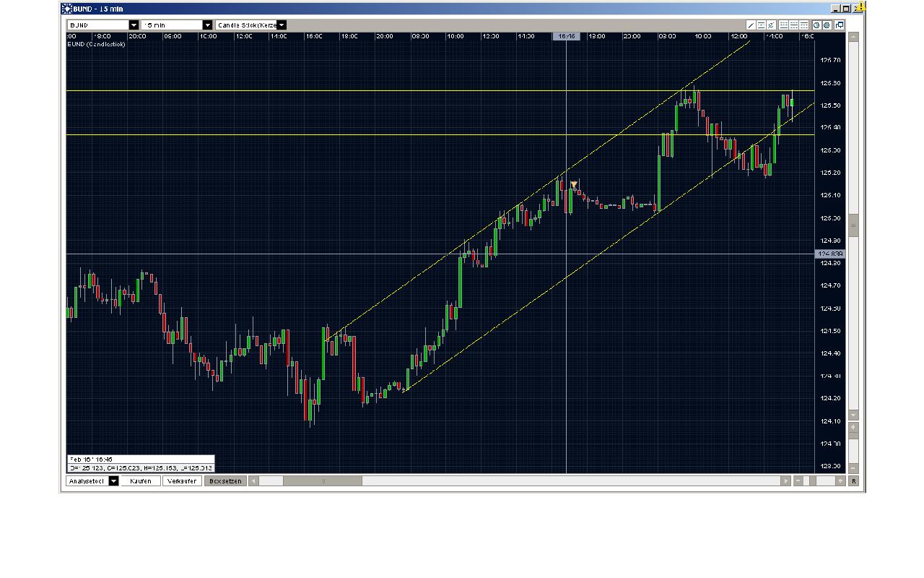
Task: Click the vertical zoom slider track
Action: 853,448
